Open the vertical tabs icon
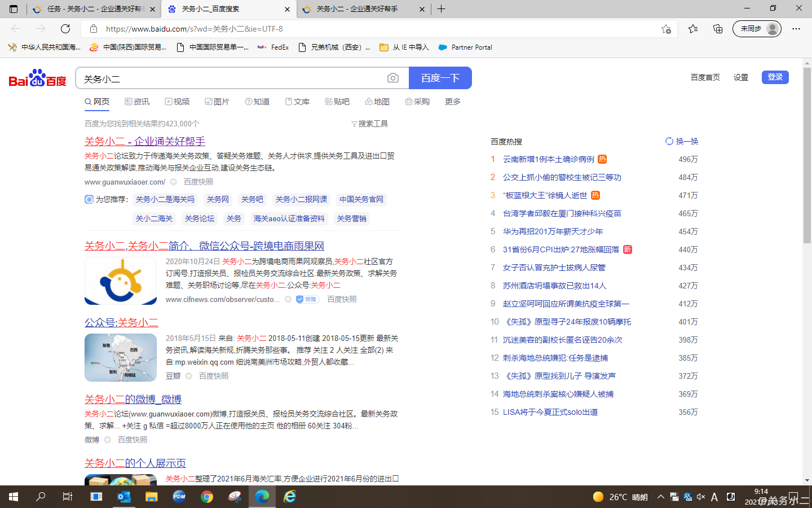Viewport: 812px width, 508px height. (x=14, y=9)
